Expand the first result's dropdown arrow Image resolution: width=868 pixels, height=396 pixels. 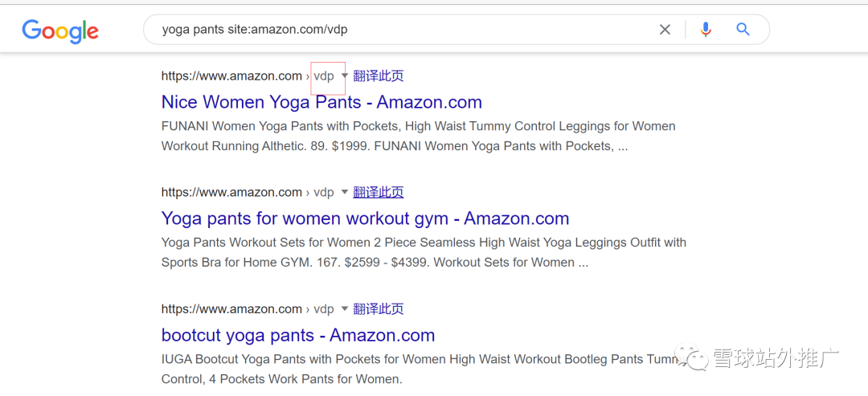tap(344, 76)
